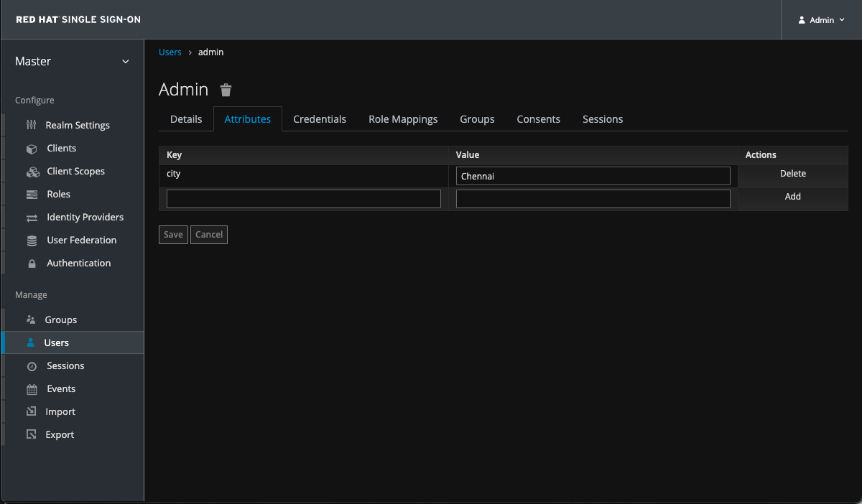The image size is (862, 504).
Task: Click the Roles sidebar icon
Action: click(32, 194)
